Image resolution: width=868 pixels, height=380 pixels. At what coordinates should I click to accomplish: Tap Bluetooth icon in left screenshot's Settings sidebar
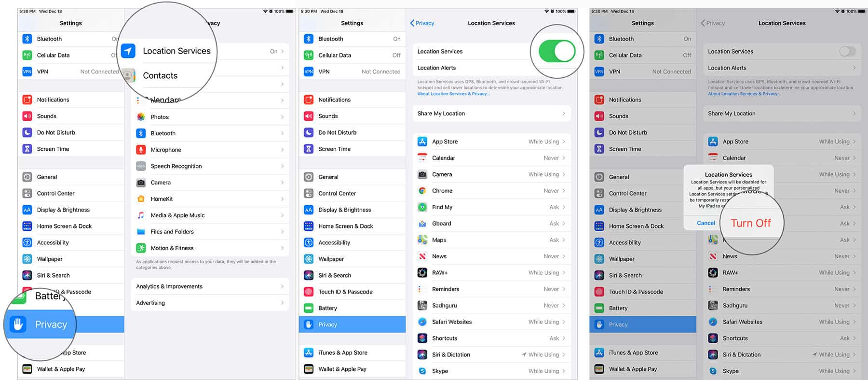[27, 39]
